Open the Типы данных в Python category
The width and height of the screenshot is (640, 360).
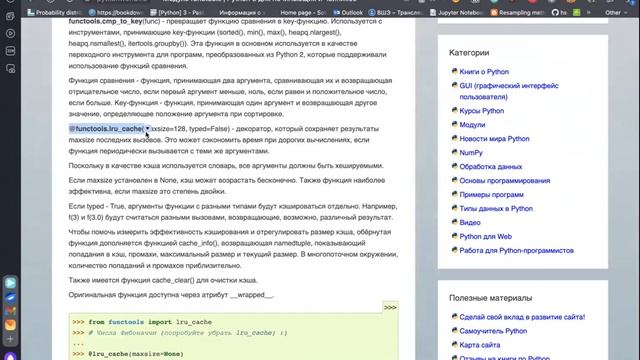(496, 209)
